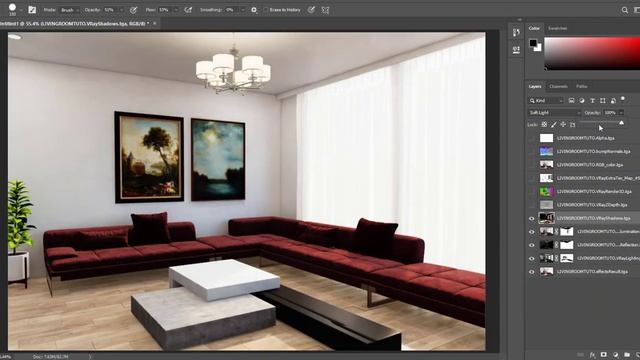
Task: Click the foreground color swatch
Action: (533, 43)
